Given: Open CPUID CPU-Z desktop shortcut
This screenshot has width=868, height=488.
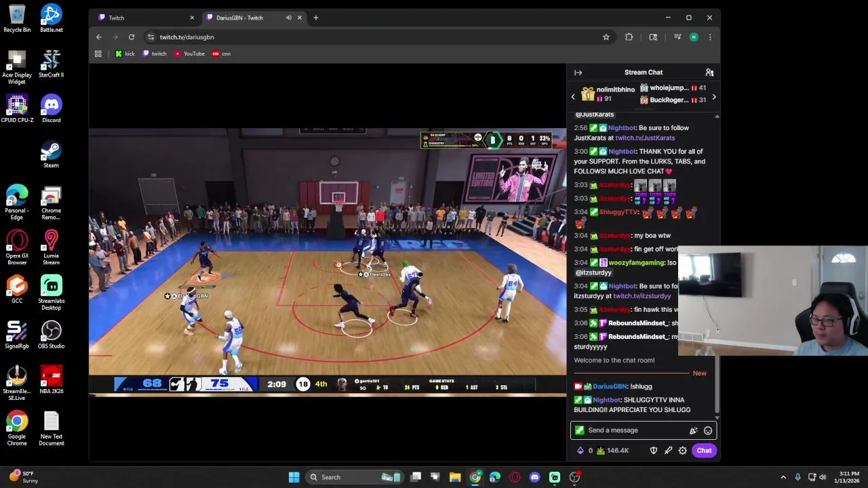Looking at the screenshot, I should click(17, 108).
